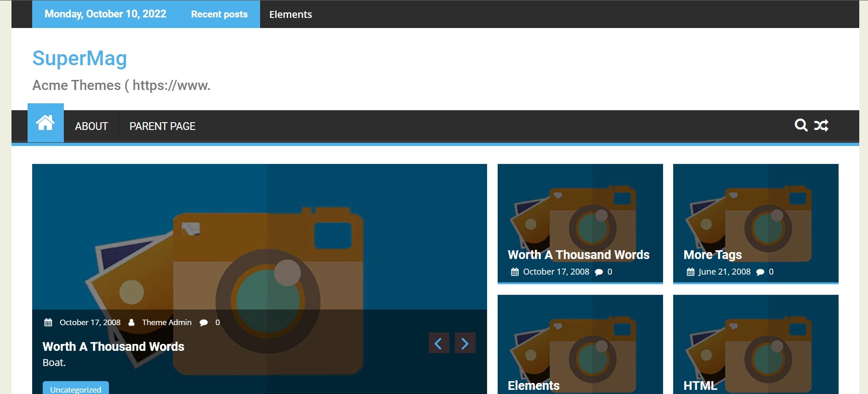
Task: Click the author icon beside Theme Admin
Action: click(131, 322)
